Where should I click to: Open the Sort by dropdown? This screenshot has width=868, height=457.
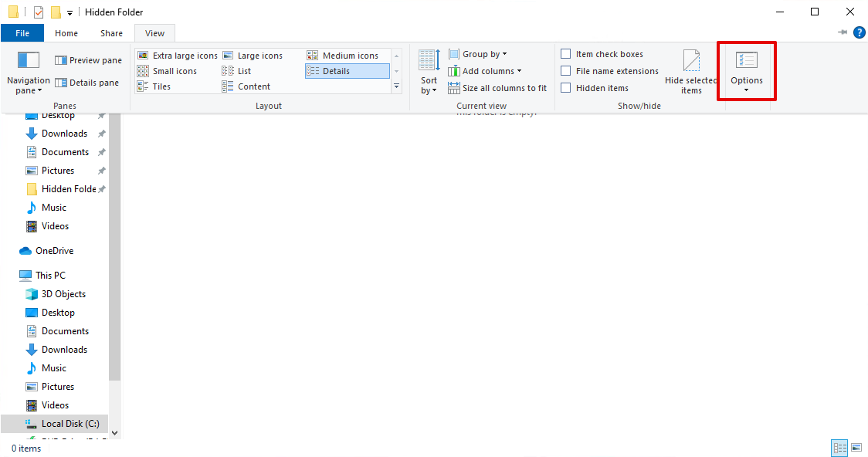(428, 70)
